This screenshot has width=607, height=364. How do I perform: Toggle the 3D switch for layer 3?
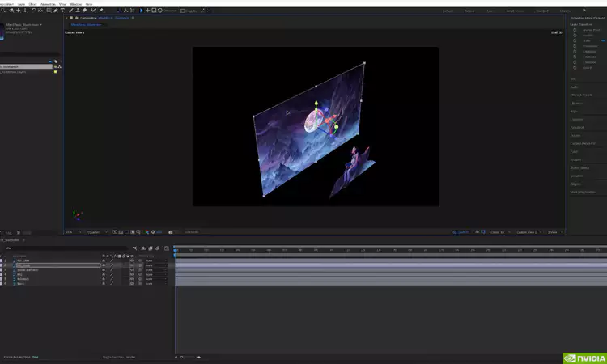(x=132, y=270)
